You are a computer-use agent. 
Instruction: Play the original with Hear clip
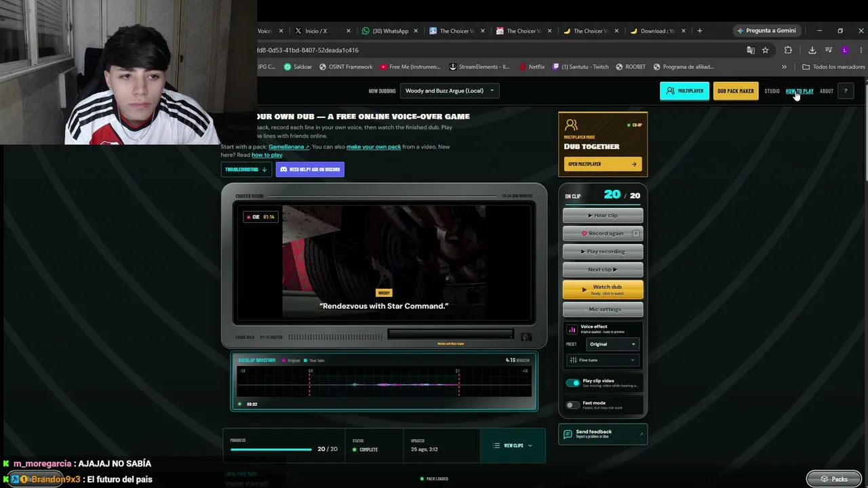(603, 216)
